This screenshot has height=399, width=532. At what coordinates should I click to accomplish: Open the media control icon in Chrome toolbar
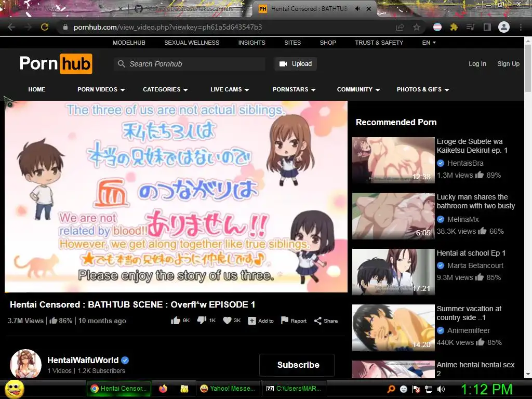coord(471,27)
